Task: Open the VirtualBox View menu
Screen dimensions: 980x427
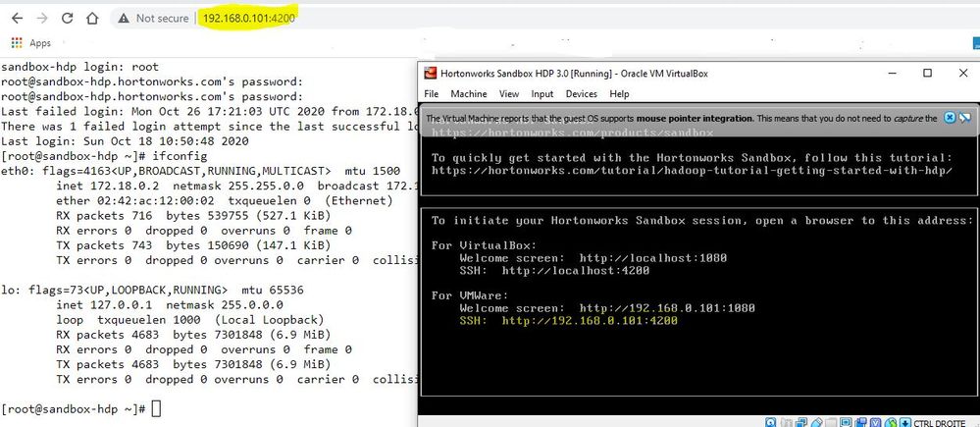Action: tap(509, 94)
